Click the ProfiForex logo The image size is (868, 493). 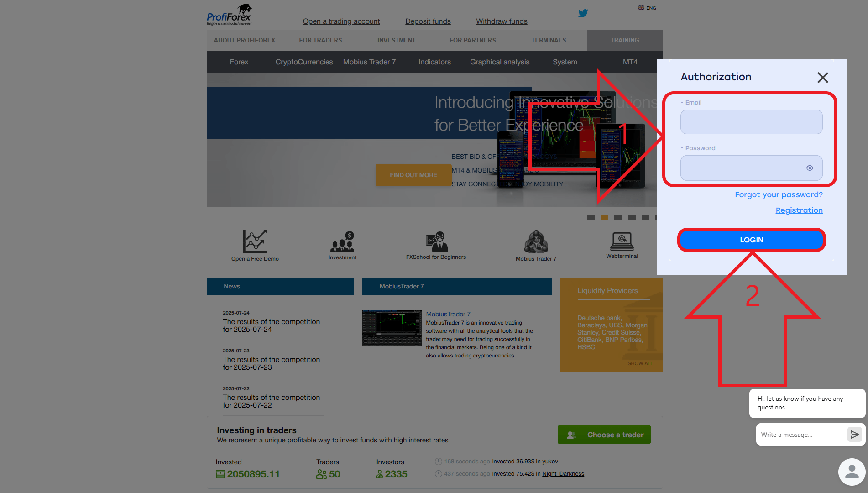coord(229,15)
